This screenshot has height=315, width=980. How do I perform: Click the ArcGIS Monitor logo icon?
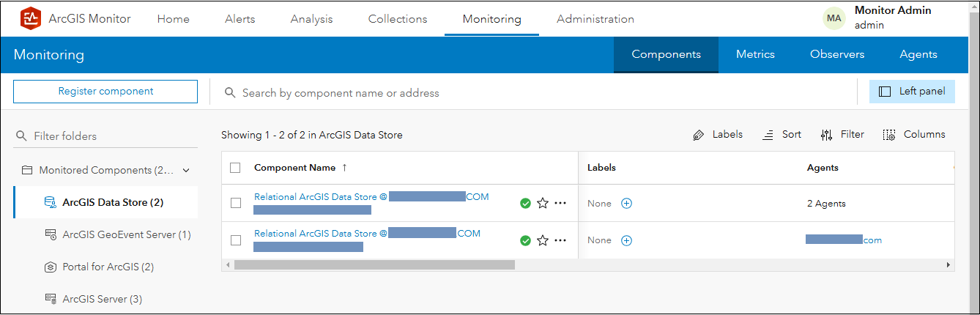pos(31,19)
